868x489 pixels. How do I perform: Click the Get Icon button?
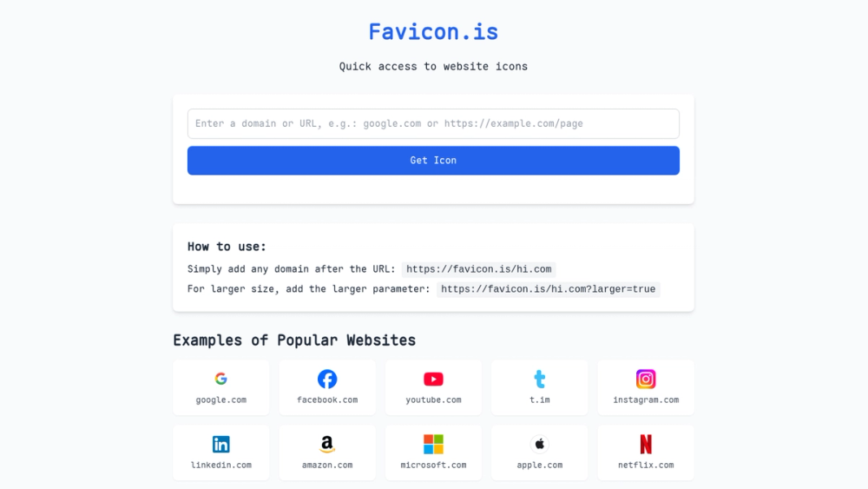433,161
